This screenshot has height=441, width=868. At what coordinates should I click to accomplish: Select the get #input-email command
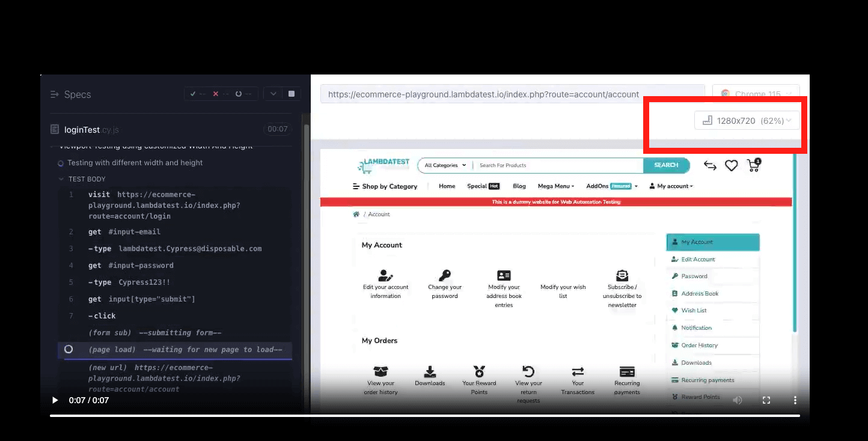[175, 232]
